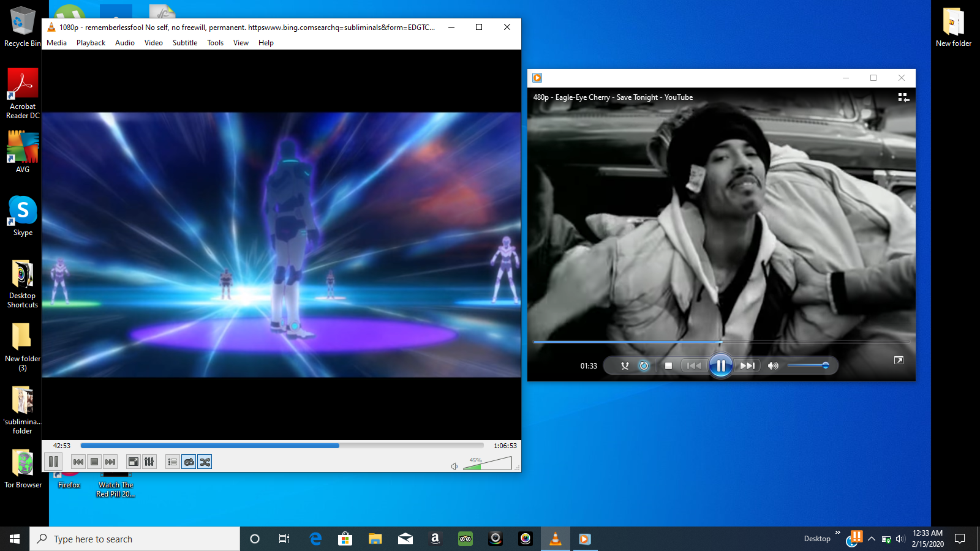
Task: Open the VLC Help menu
Action: [266, 43]
